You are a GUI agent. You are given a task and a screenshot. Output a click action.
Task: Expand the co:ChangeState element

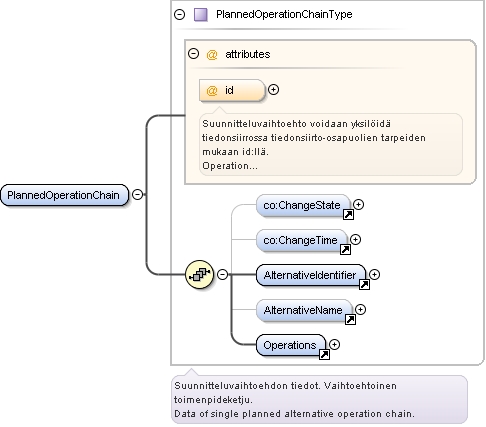(358, 204)
